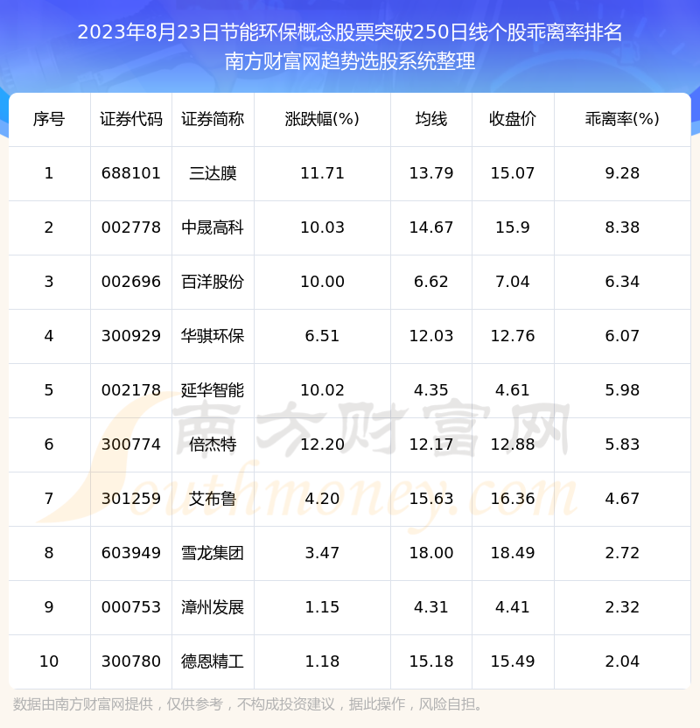
Task: Click the 14.67 moving average cell
Action: 431,227
